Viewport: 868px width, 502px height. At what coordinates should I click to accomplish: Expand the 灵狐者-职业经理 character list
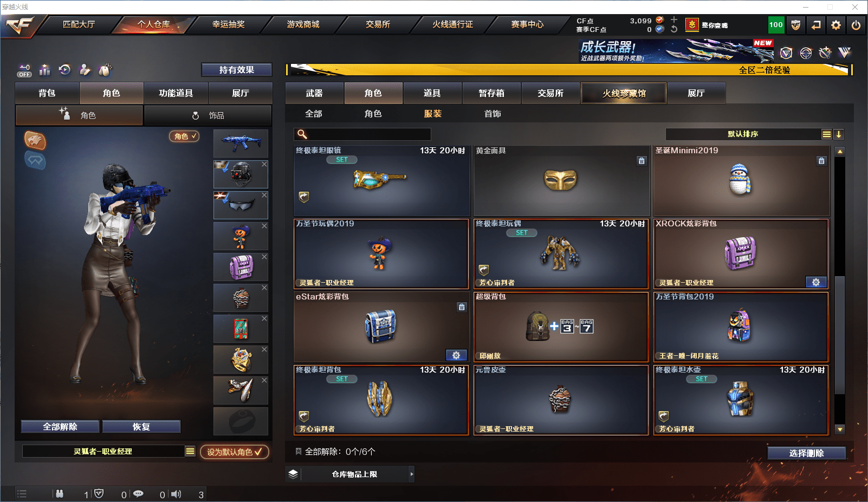(x=190, y=451)
